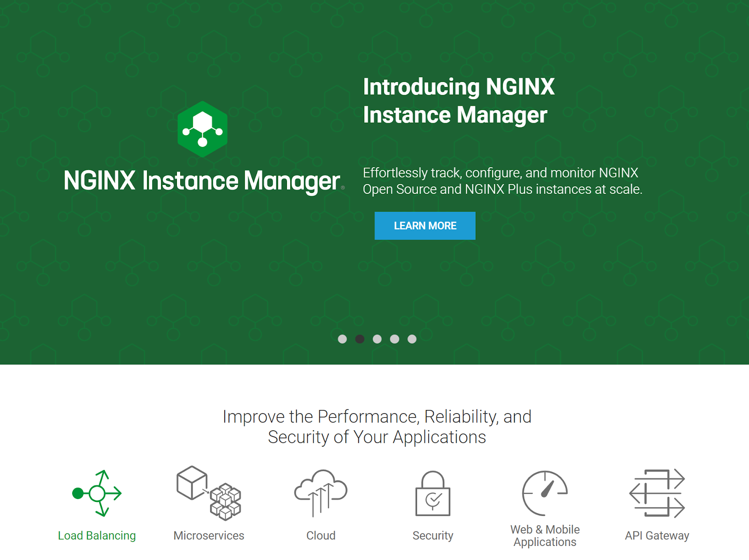
Task: Click the 'Effortlessly track, configure' description text
Action: (502, 181)
